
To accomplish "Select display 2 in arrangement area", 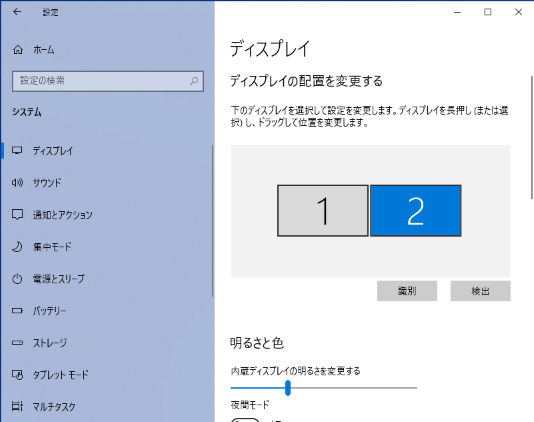I will 416,210.
